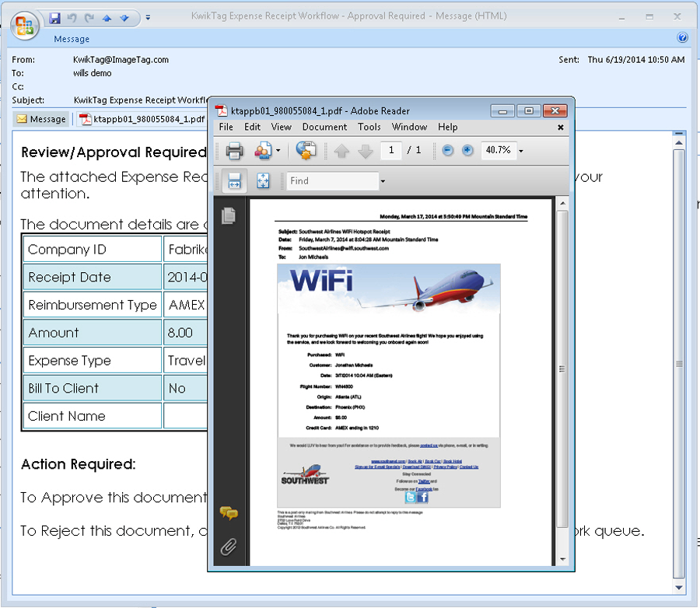Viewport: 700px width, 608px height.
Task: Close the Adobe Reader window with red X
Action: pos(555,110)
